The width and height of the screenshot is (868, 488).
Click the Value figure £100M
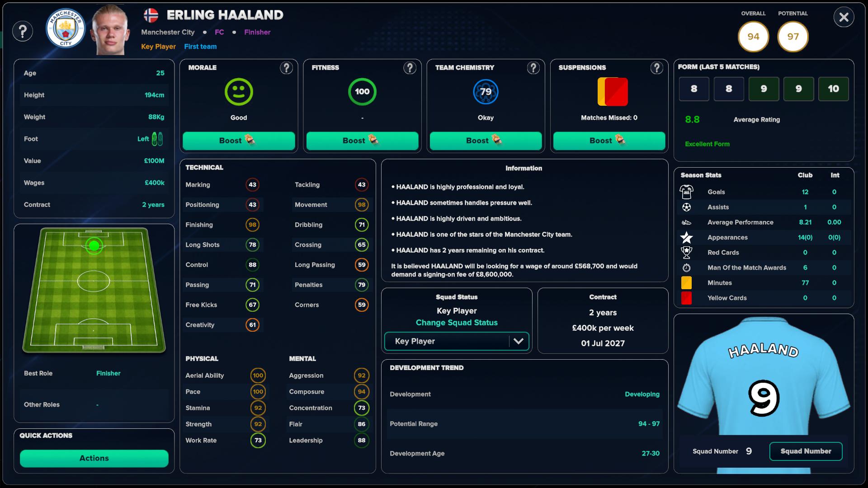(x=154, y=161)
